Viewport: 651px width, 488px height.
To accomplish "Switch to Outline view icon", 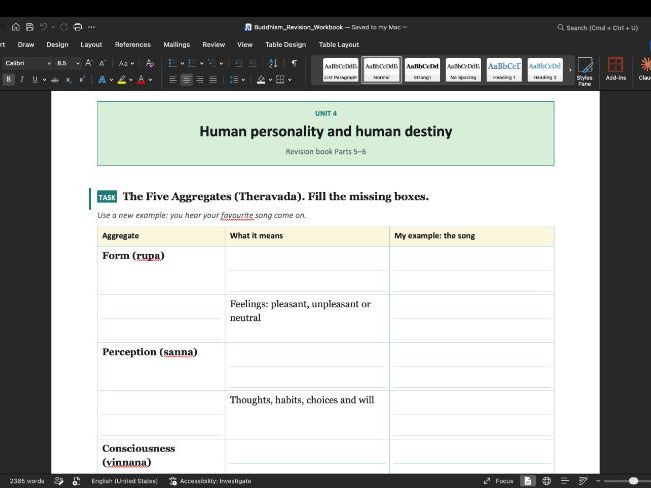I will coord(565,481).
